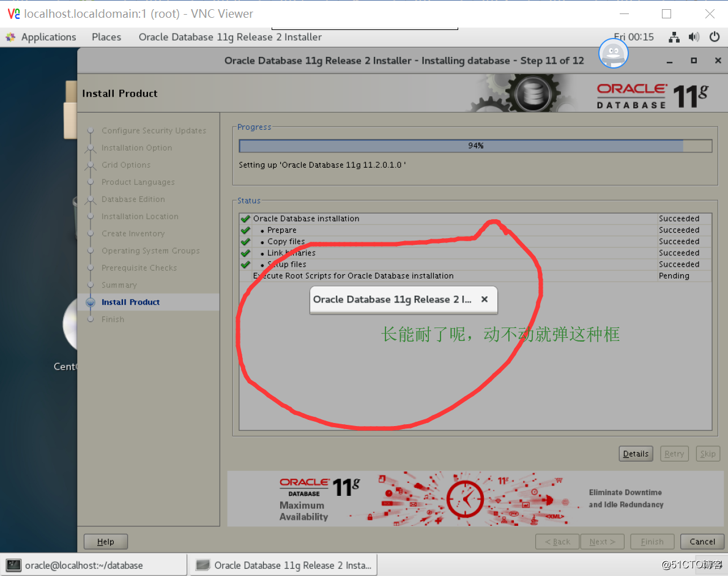
Task: Click the clock showing Fri 00:15
Action: [634, 37]
